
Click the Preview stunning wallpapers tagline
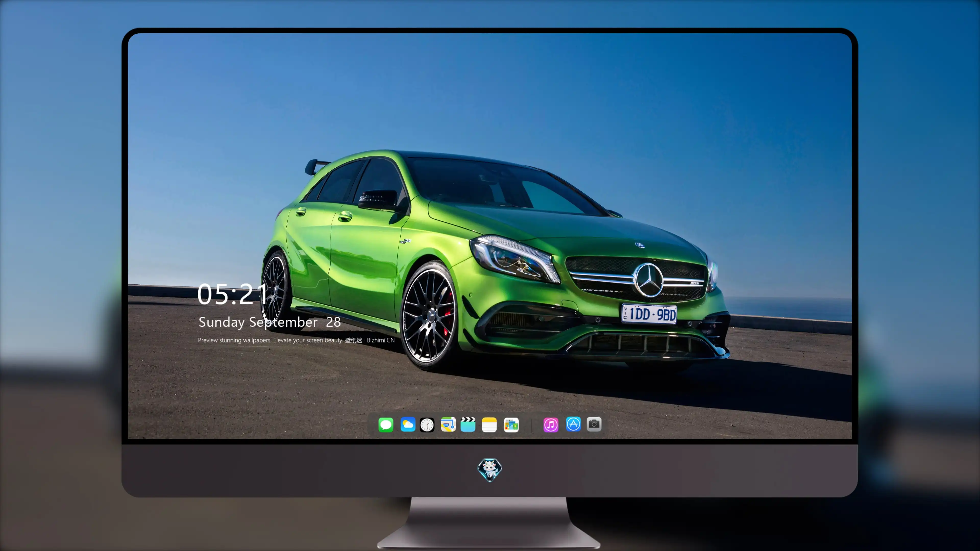coord(296,340)
